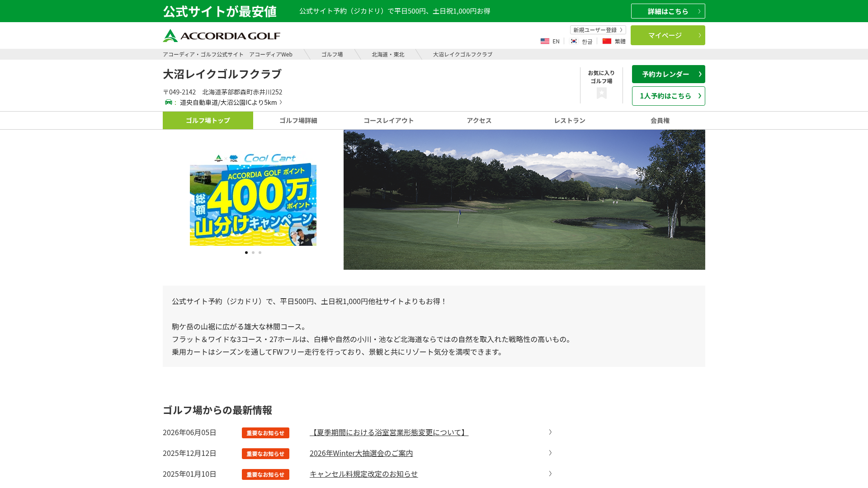Click the 1人予約はこちら button
Viewport: 868px width, 488px height.
pos(669,96)
